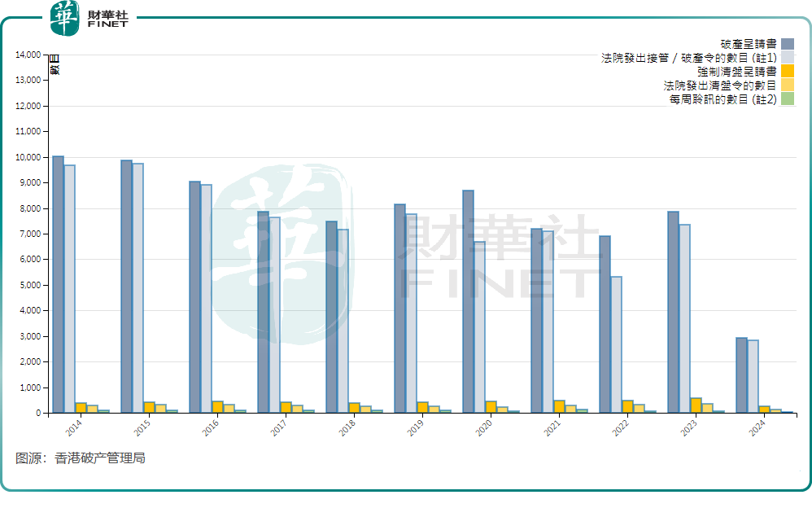Click the 2023 orange winding-up petition bar

(x=696, y=405)
